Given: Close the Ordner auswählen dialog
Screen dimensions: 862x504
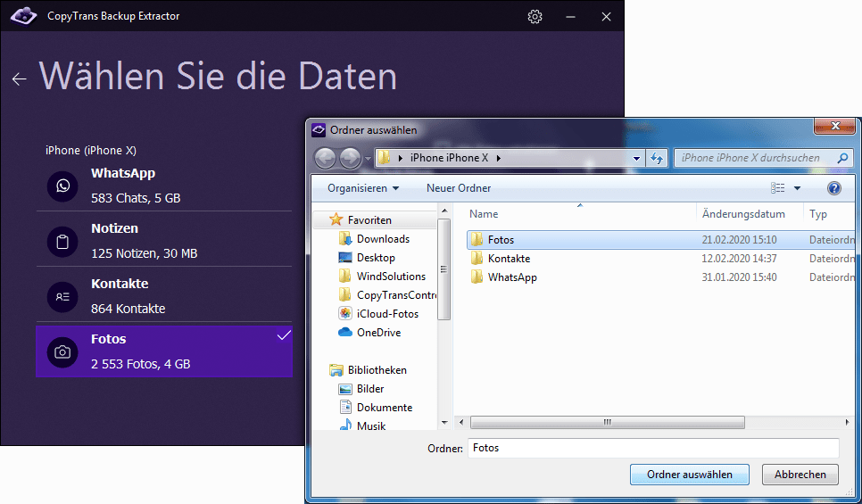Looking at the screenshot, I should (x=834, y=126).
